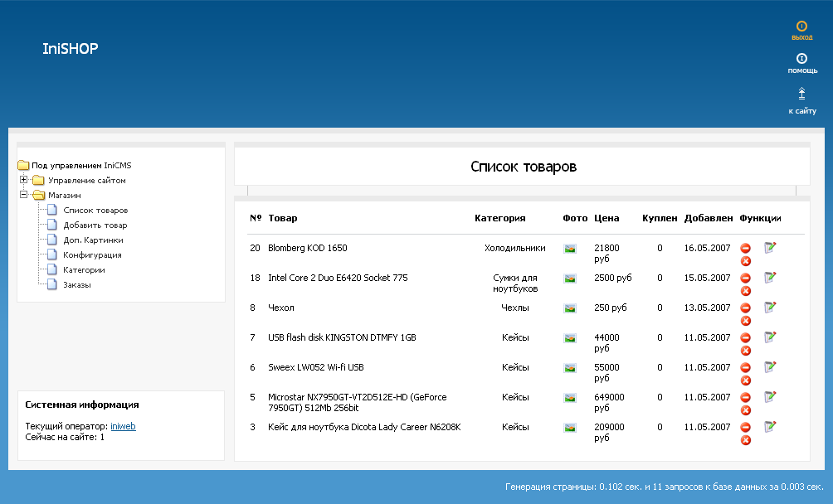
Task: Open Конфигурация menu item
Action: point(92,255)
